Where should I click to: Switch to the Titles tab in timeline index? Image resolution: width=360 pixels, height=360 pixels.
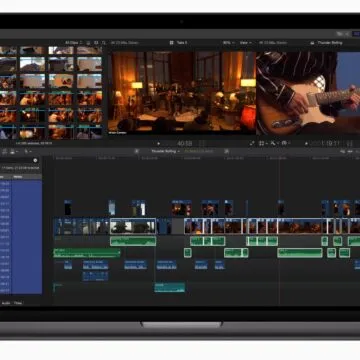tap(18, 303)
